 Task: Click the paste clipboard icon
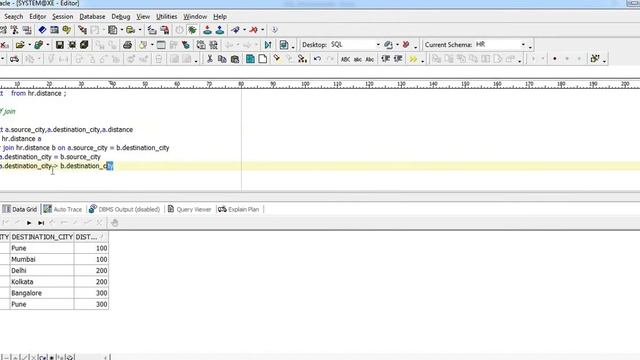point(235,59)
